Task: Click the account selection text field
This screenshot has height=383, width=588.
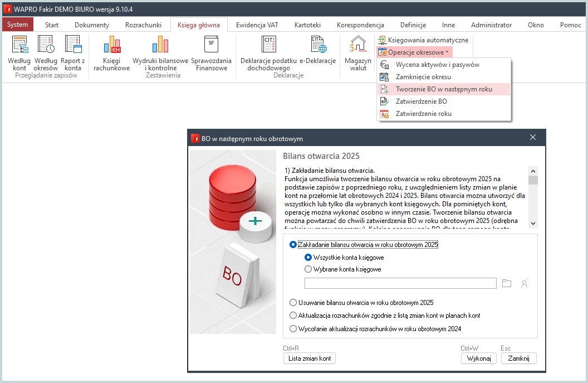Action: pyautogui.click(x=400, y=283)
